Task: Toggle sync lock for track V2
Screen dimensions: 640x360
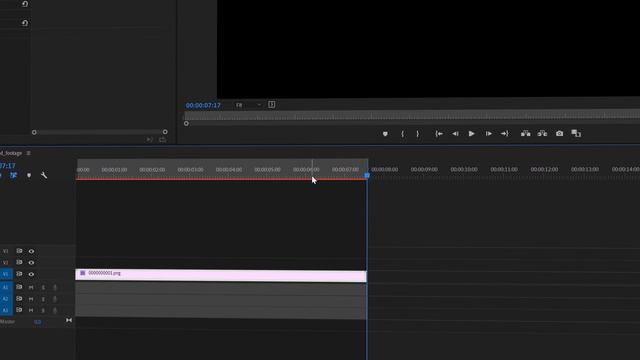Action: (x=19, y=262)
